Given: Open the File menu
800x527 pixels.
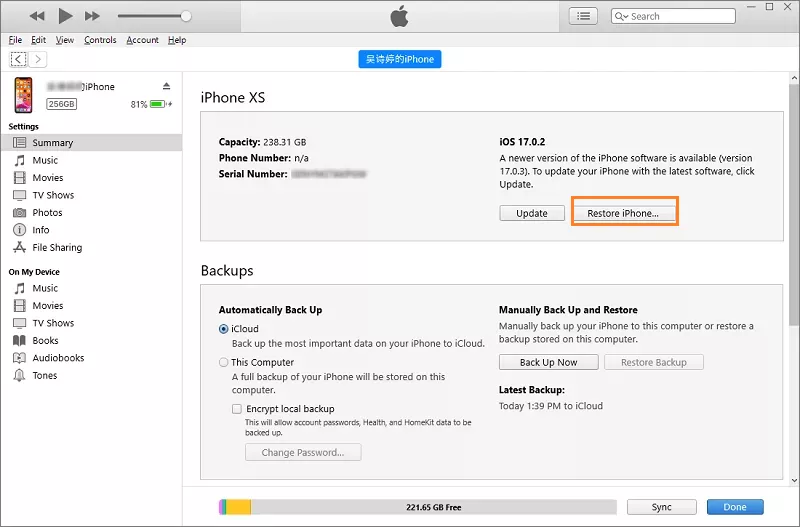Looking at the screenshot, I should pyautogui.click(x=15, y=40).
